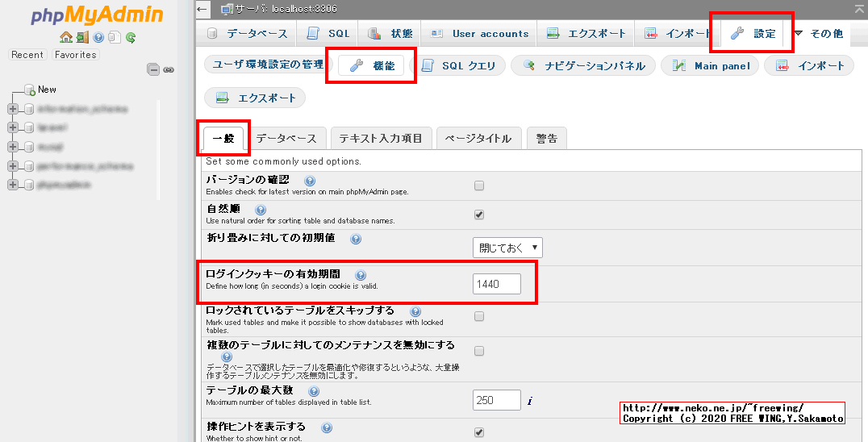
Task: Open help icon beside 自然順
Action: (x=261, y=210)
